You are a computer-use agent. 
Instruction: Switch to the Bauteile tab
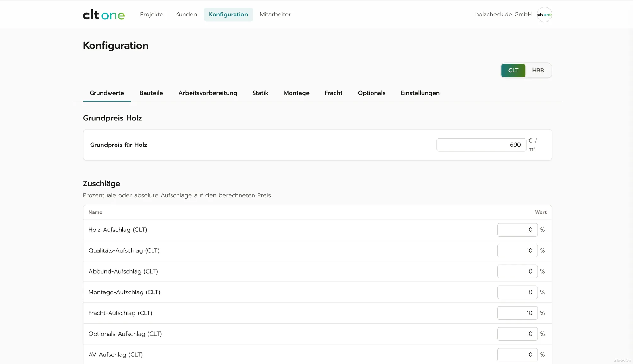click(151, 93)
